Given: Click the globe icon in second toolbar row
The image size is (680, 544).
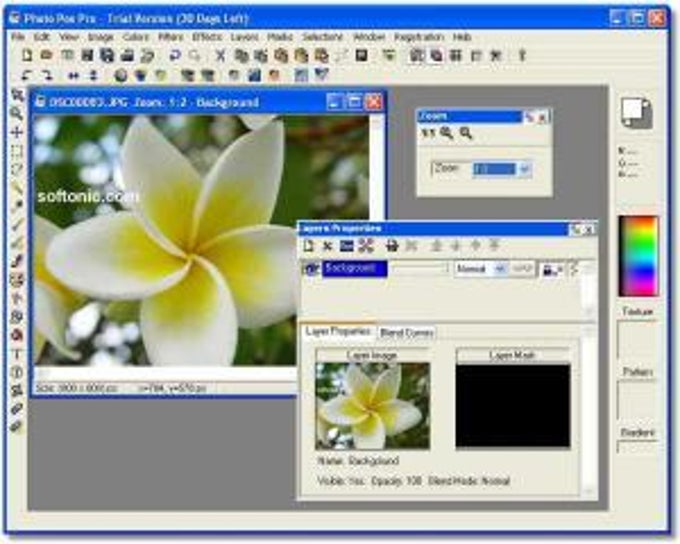Looking at the screenshot, I should (121, 75).
